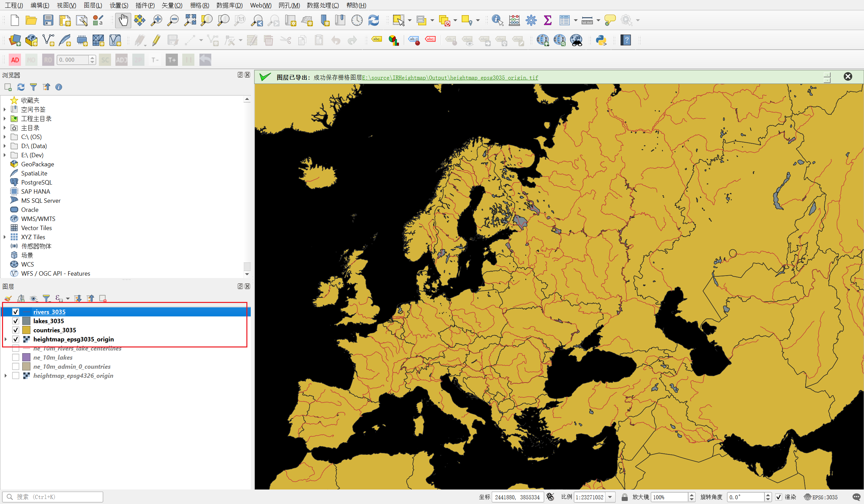Open the 工程(J) menu
Screen dimensions: 864x504
[14, 5]
